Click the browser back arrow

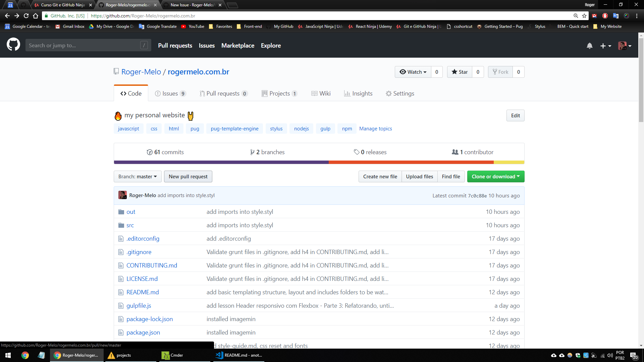click(x=7, y=16)
